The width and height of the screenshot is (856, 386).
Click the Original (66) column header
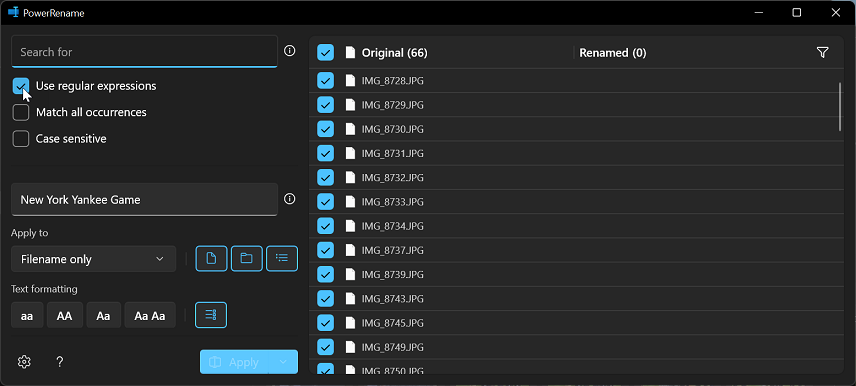click(x=395, y=53)
